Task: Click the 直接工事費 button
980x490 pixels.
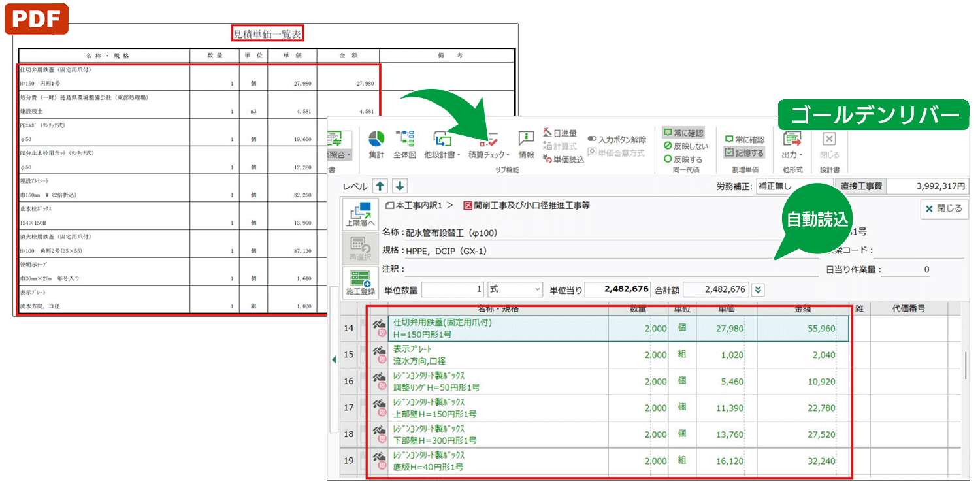Action: click(x=862, y=186)
